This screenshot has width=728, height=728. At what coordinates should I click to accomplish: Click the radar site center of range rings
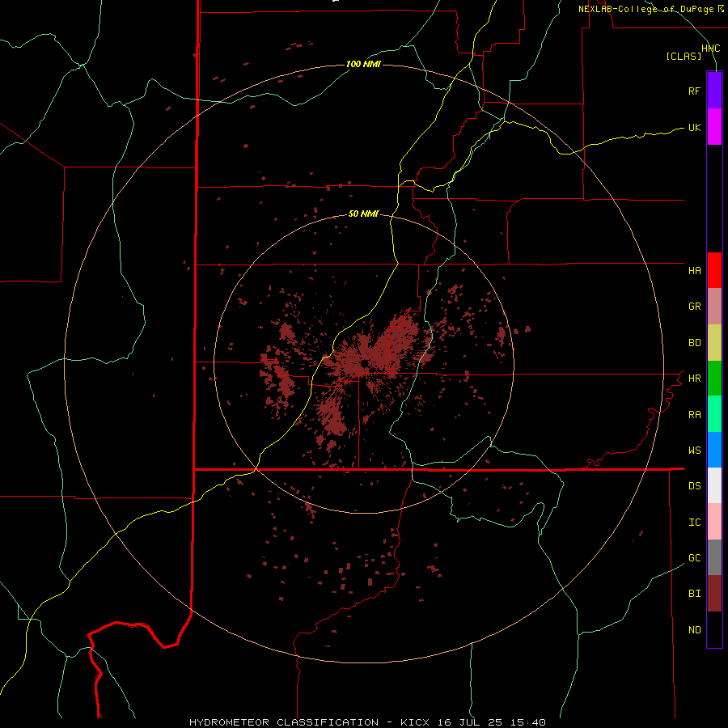click(x=365, y=363)
